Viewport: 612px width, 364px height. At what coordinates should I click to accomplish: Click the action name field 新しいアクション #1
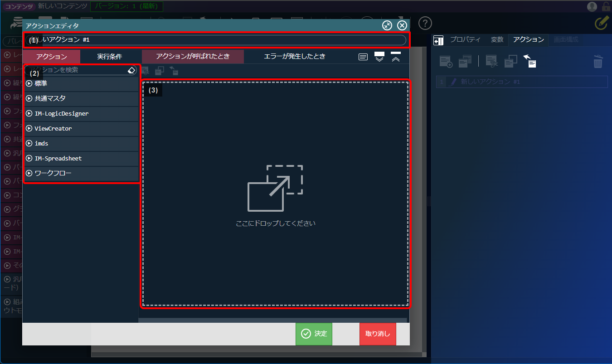tap(216, 40)
